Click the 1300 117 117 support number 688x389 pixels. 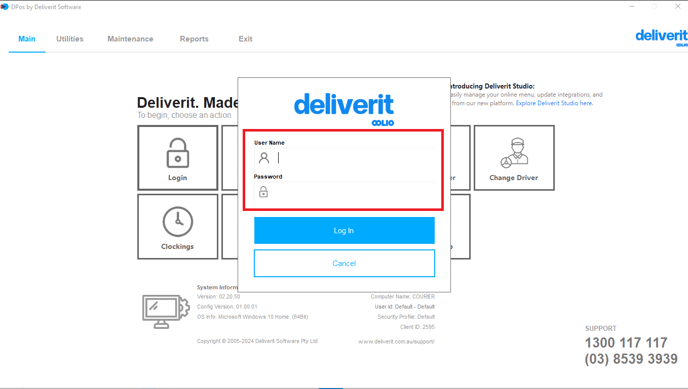626,343
